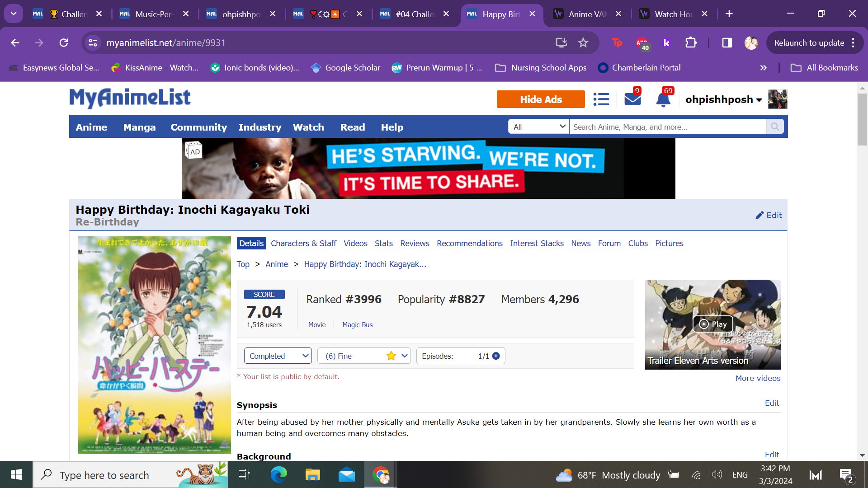Viewport: 868px width, 488px height.
Task: Open Microsoft Edge from the taskbar
Action: click(278, 475)
